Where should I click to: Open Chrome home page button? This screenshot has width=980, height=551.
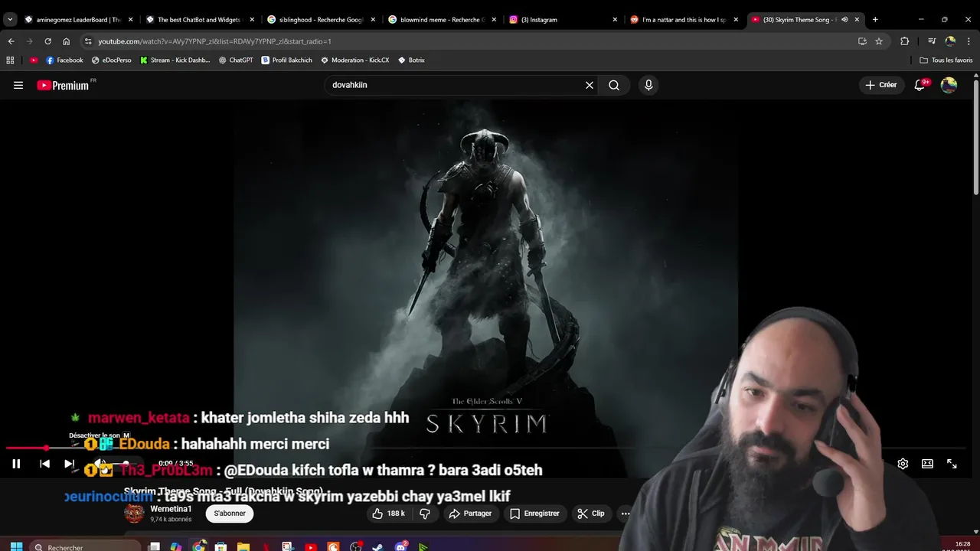click(x=66, y=41)
